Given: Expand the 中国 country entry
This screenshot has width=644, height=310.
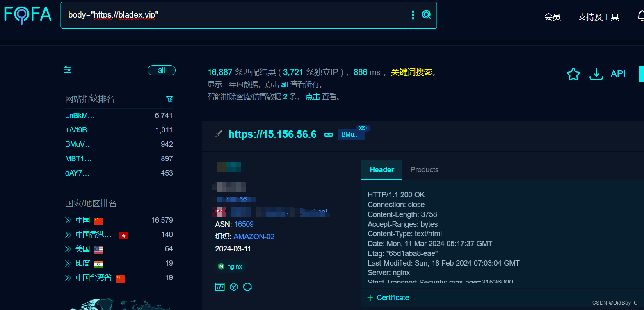Looking at the screenshot, I should pyautogui.click(x=68, y=221).
